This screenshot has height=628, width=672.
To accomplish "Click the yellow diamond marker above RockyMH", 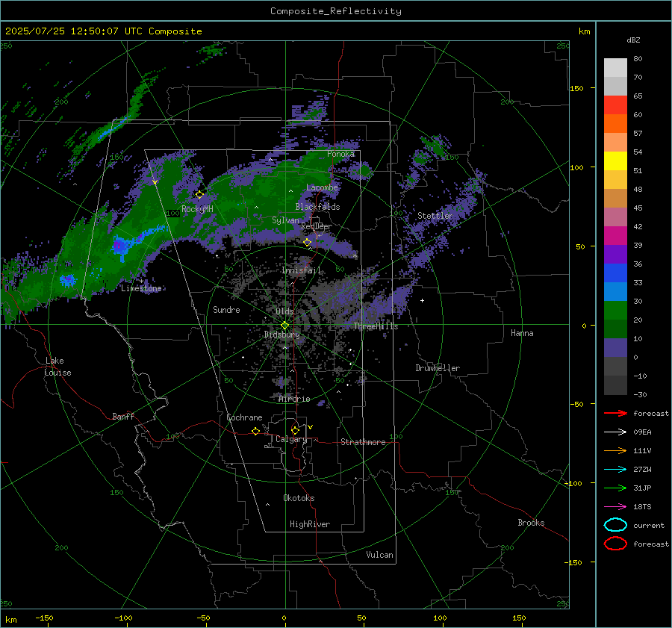I will [x=199, y=195].
